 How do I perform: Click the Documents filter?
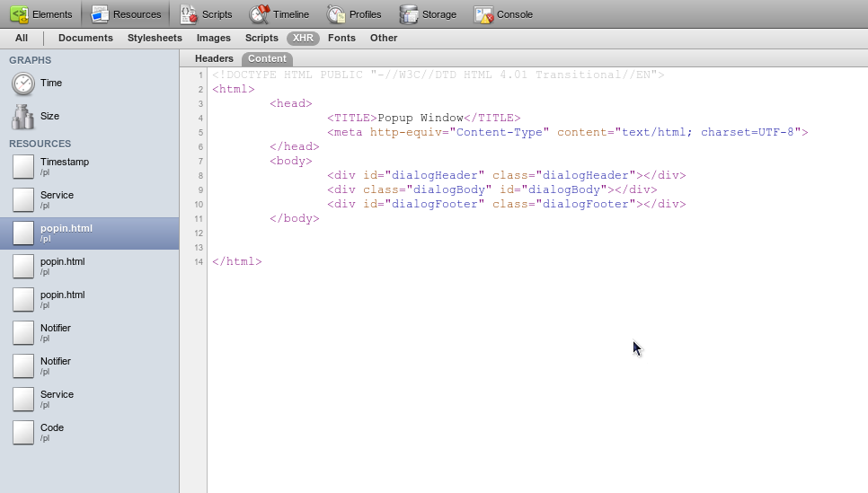85,39
